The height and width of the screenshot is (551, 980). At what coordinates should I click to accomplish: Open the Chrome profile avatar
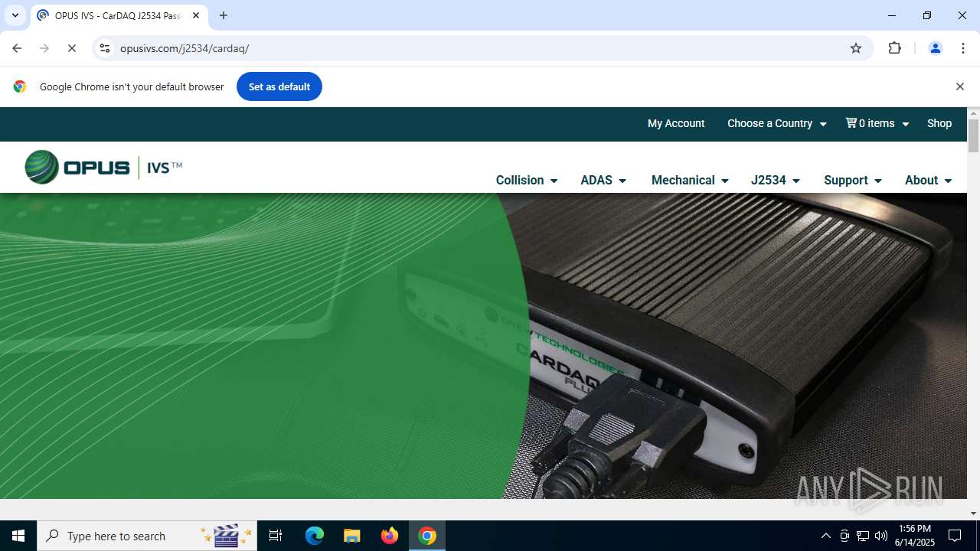935,48
